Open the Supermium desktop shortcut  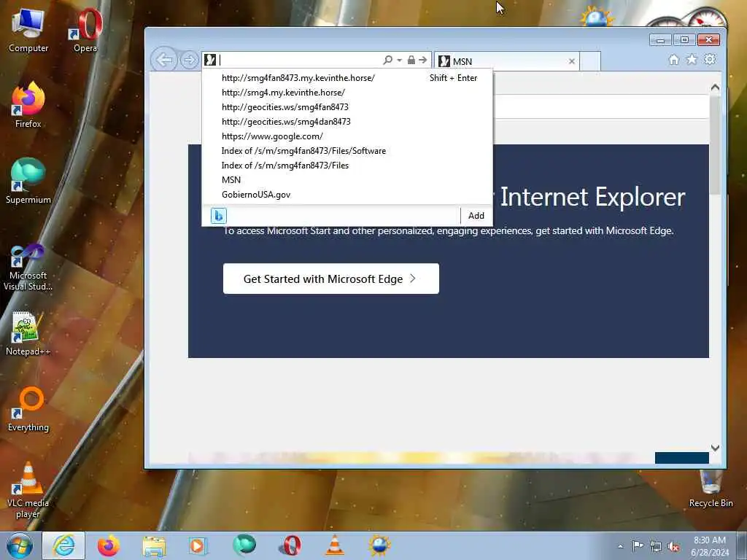click(28, 182)
